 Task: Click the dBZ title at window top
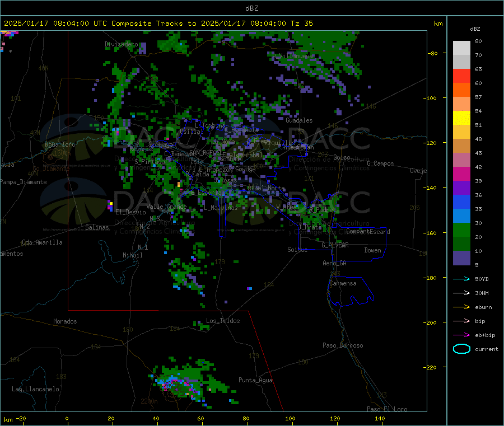click(x=251, y=8)
